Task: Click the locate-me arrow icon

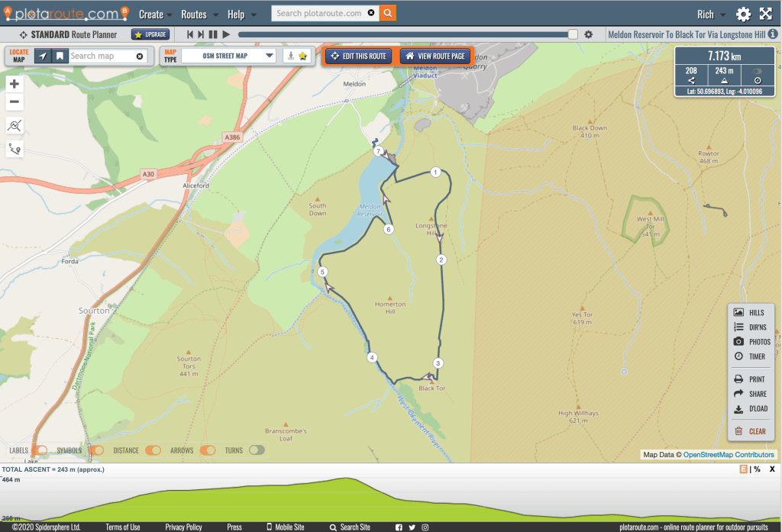Action: (x=43, y=56)
